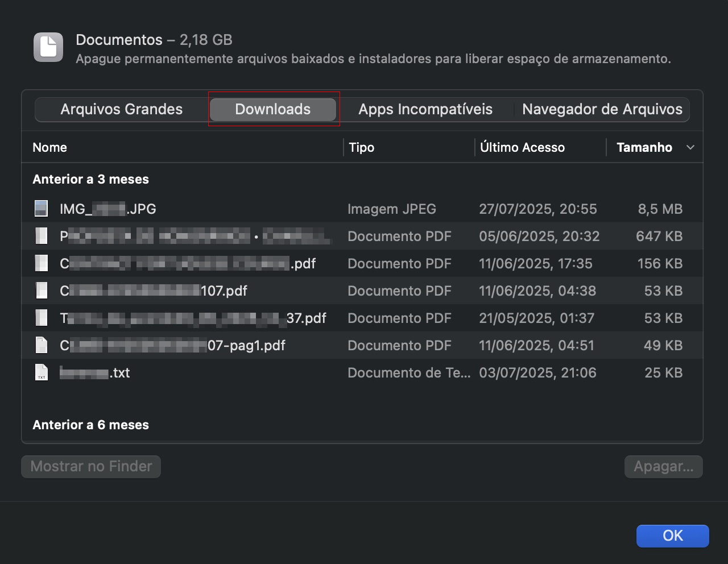
Task: Collapse the Anterior a 3 meses section
Action: pos(90,179)
